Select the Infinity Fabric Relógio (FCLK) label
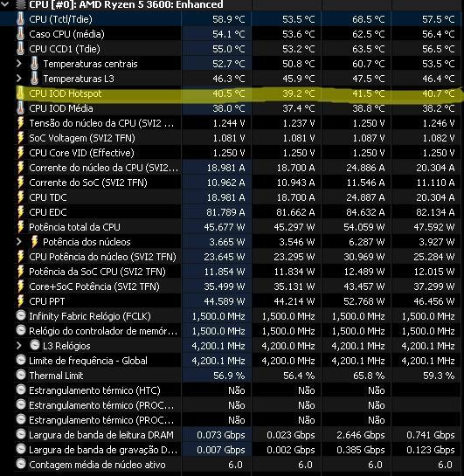Image resolution: width=464 pixels, height=476 pixels. pos(90,316)
